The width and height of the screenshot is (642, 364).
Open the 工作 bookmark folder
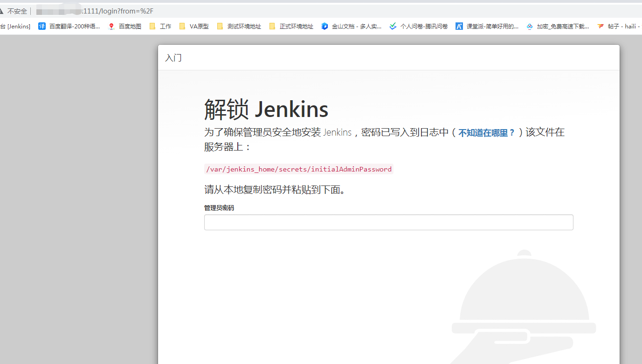160,27
